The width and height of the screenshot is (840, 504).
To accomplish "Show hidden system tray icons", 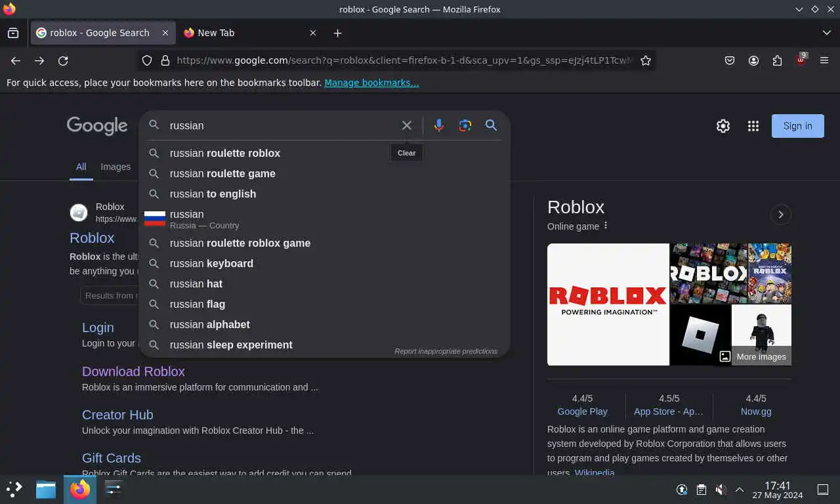I will [x=740, y=490].
